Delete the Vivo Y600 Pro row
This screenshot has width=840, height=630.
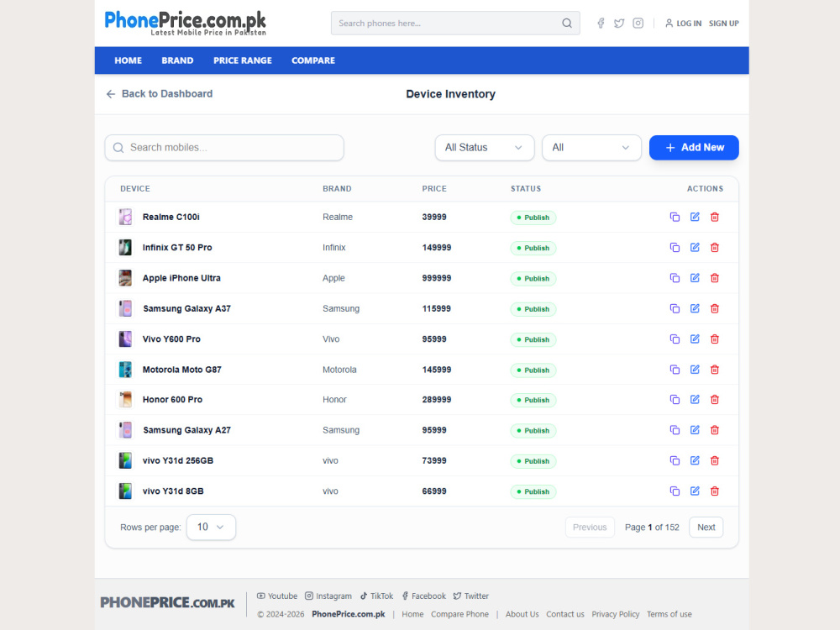coord(715,339)
